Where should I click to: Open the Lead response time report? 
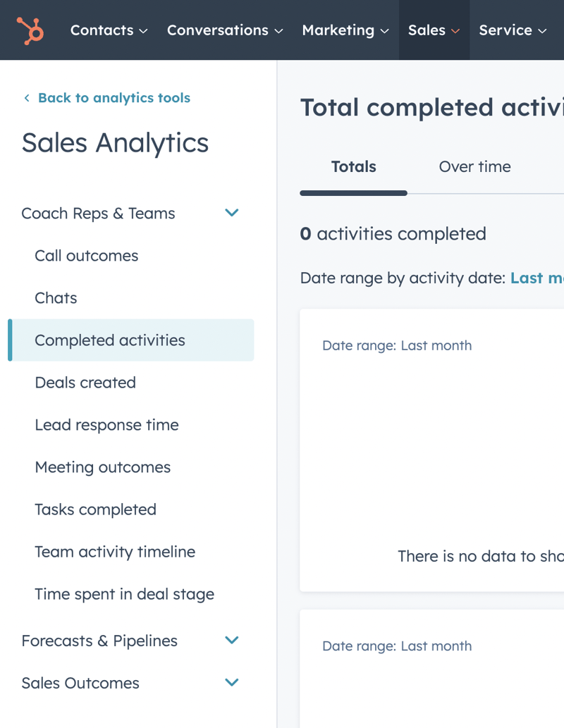[x=107, y=424]
